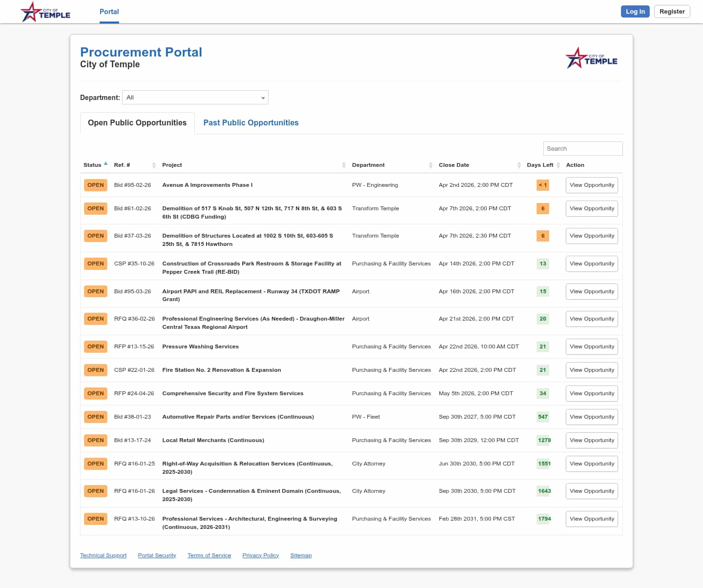The image size is (703, 588).
Task: Sort by Close Date column arrows
Action: click(519, 165)
